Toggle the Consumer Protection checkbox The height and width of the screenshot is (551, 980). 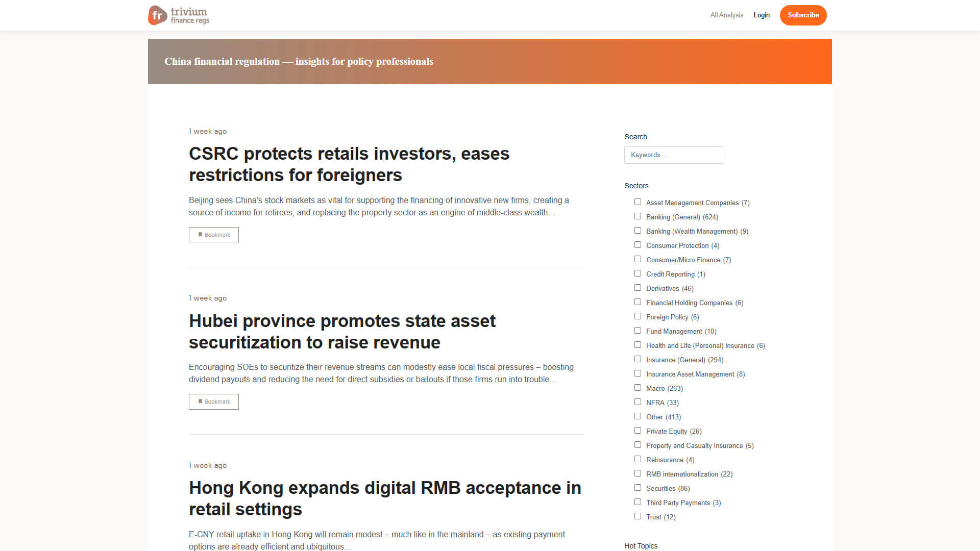pos(638,244)
